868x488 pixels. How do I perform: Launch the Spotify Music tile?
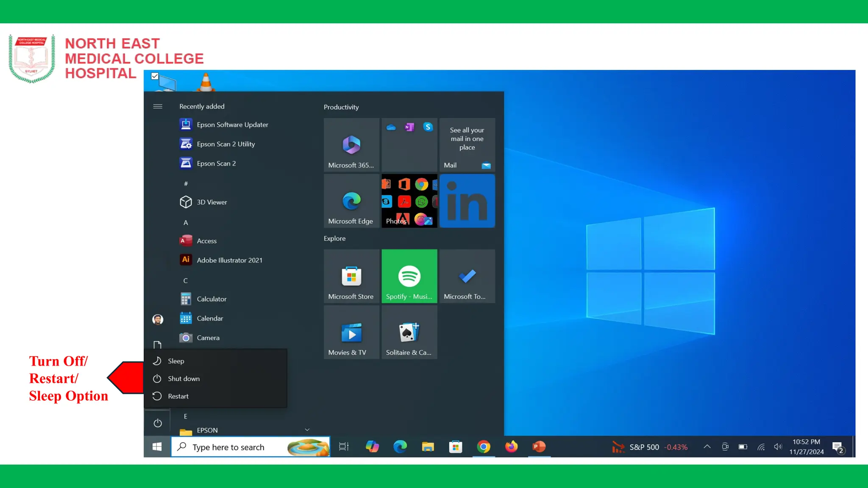(409, 276)
